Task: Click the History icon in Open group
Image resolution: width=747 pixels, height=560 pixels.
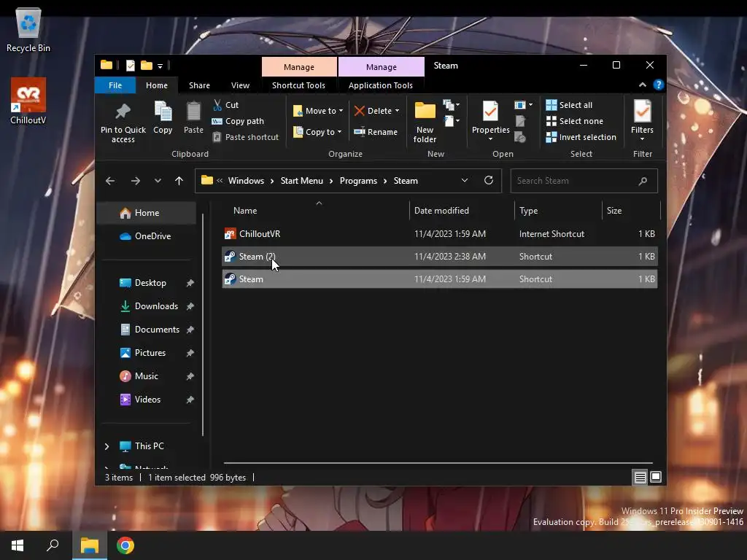Action: click(x=520, y=138)
